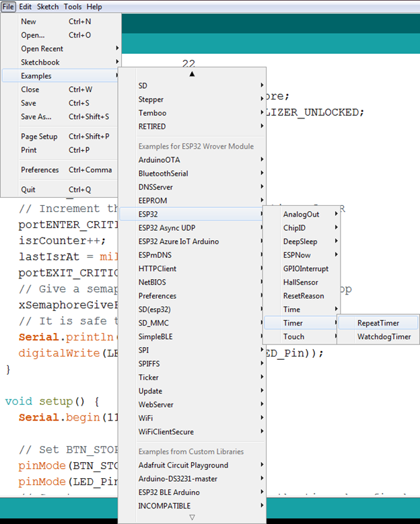Expand the Open Recent submenu
Image resolution: width=420 pixels, height=524 pixels.
pos(61,49)
